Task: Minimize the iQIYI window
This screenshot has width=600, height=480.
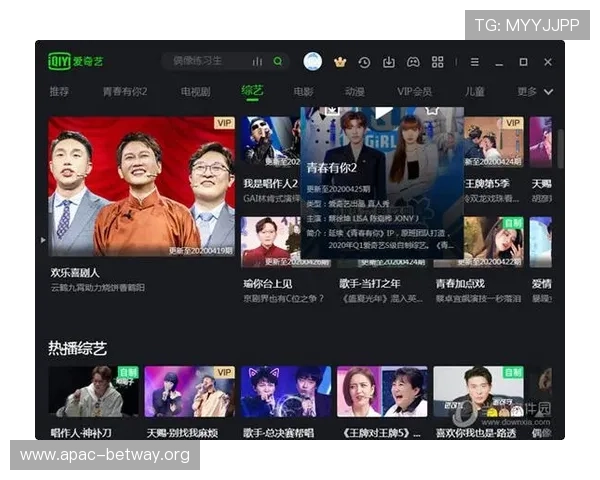Action: point(499,63)
